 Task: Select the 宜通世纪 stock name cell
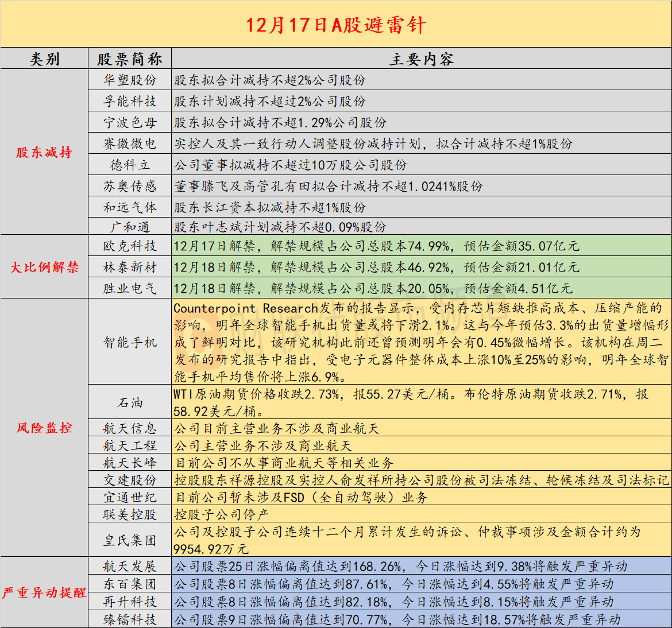coord(130,497)
